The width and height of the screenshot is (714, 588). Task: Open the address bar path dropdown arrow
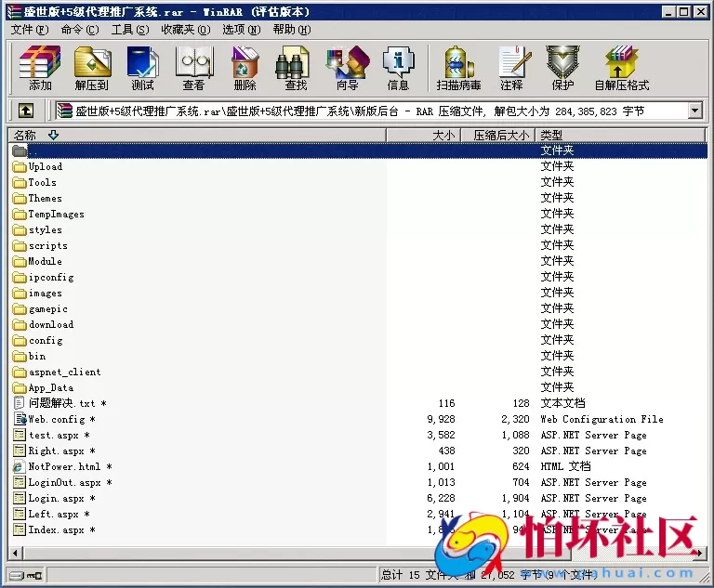(694, 111)
